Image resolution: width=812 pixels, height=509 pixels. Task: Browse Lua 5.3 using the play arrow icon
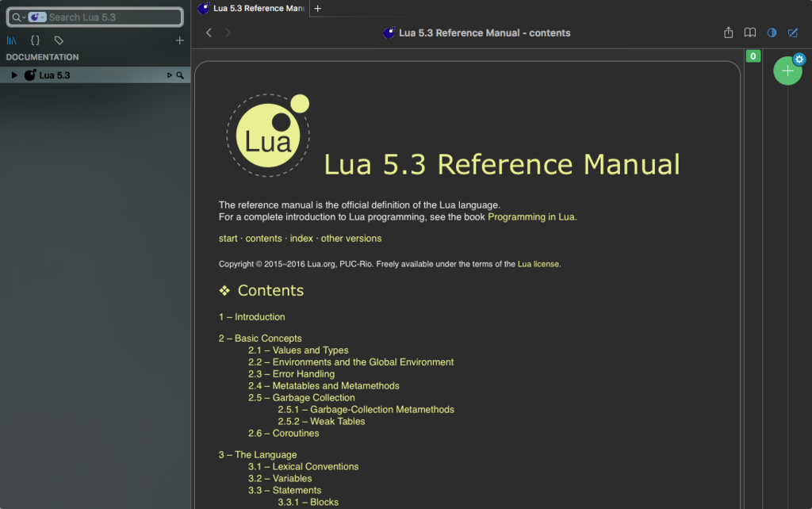pos(170,75)
